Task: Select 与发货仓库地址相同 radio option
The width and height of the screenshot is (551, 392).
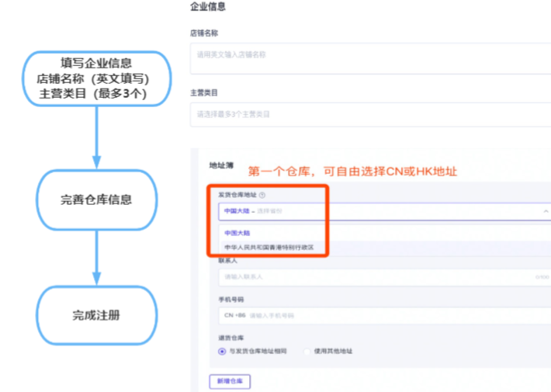Action: (223, 352)
